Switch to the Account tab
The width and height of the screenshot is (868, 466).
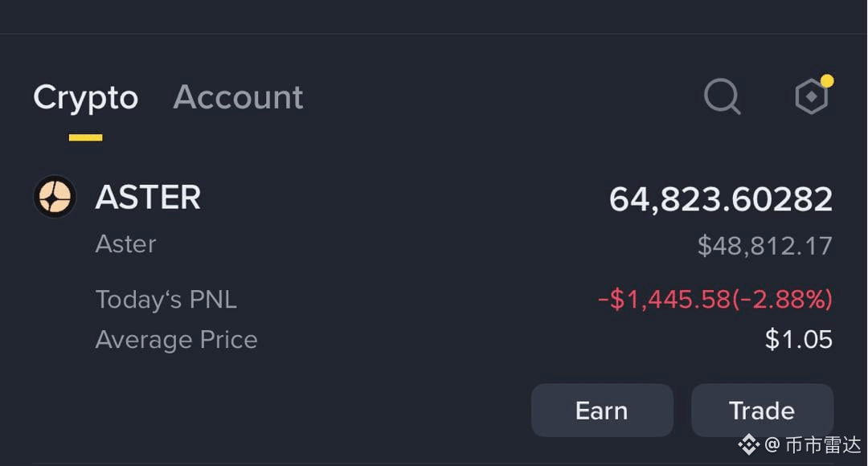(x=238, y=98)
